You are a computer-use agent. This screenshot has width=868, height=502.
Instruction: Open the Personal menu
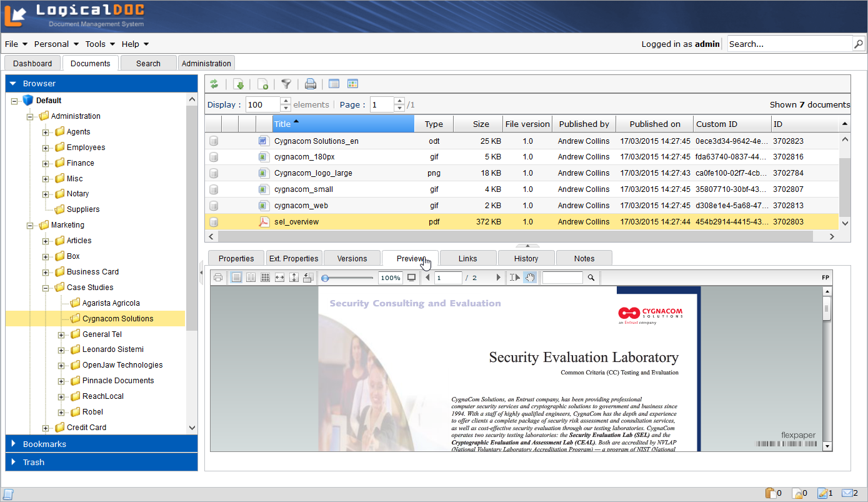(56, 44)
